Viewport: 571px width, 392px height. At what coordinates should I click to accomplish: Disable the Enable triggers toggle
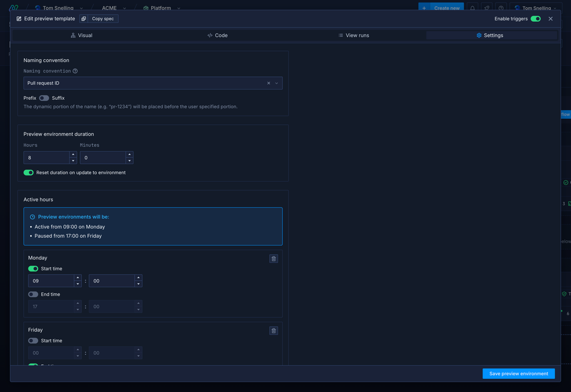[x=535, y=19]
